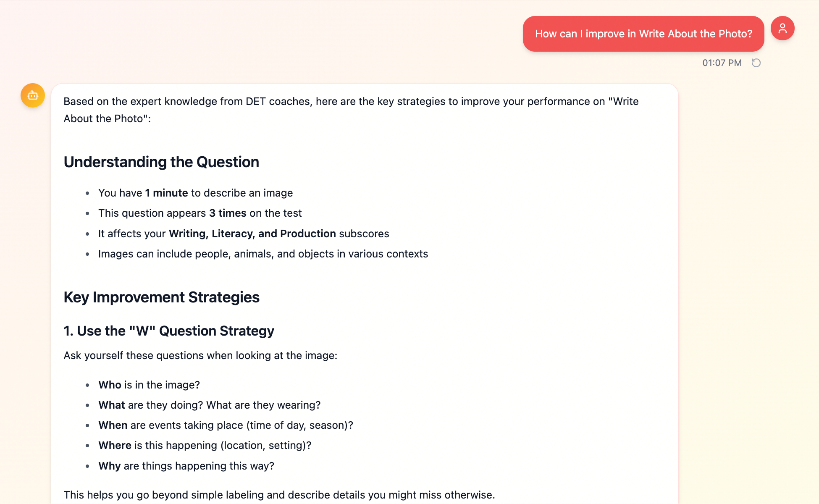Click the bold word "Who"
This screenshot has width=819, height=504.
click(110, 385)
